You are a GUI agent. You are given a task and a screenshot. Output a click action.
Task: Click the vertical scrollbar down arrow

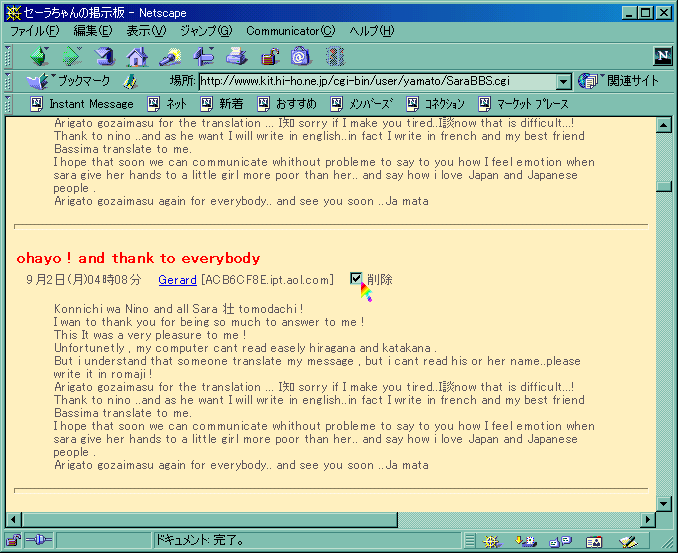click(664, 503)
